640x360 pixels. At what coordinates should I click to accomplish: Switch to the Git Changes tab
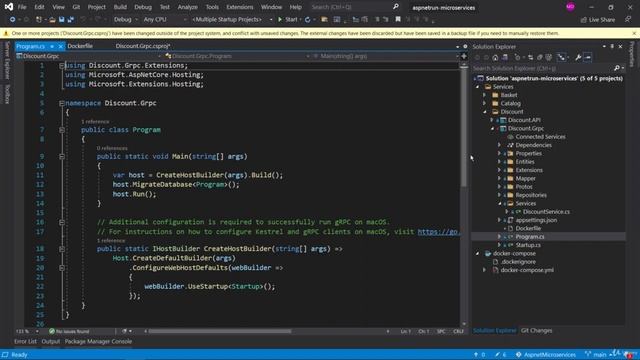coord(536,331)
